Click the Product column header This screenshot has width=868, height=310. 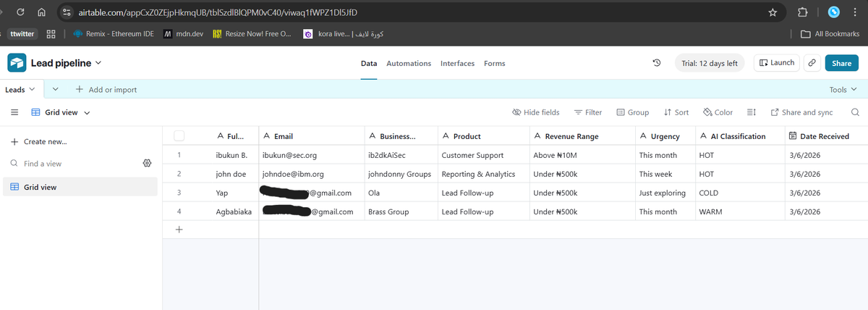coord(482,135)
